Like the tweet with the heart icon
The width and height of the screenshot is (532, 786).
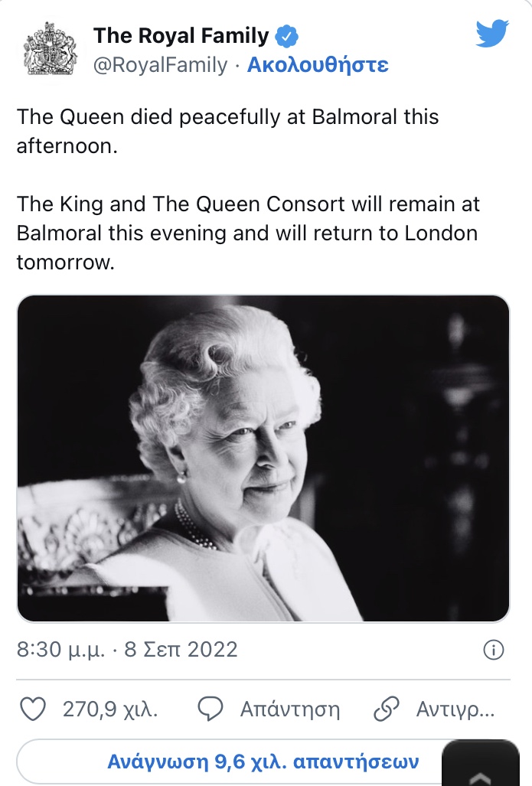32,709
